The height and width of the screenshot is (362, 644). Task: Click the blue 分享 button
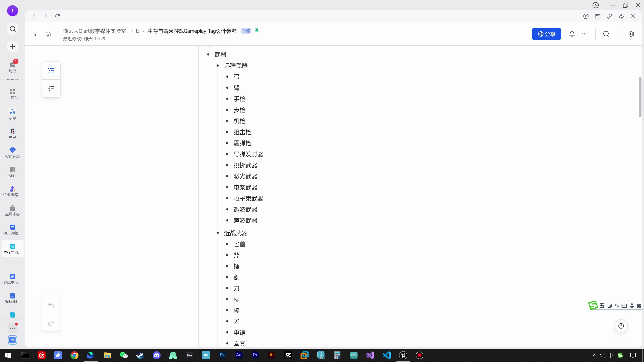pos(547,34)
